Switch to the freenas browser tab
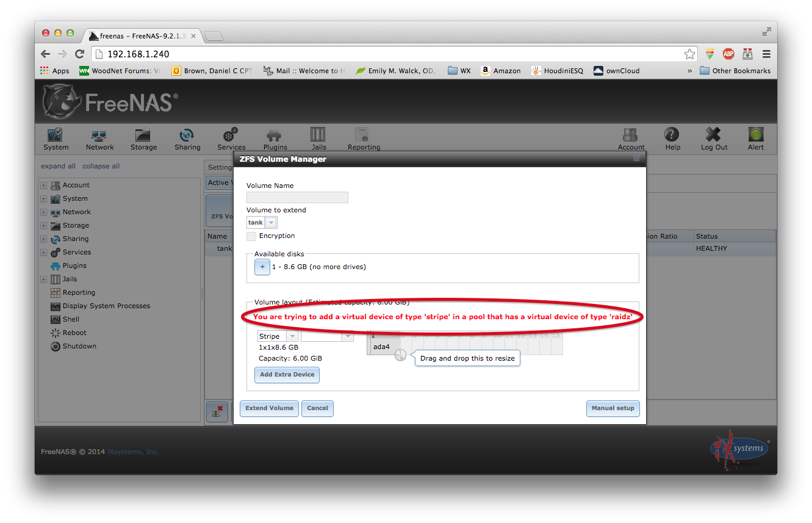The image size is (812, 523). (x=143, y=36)
